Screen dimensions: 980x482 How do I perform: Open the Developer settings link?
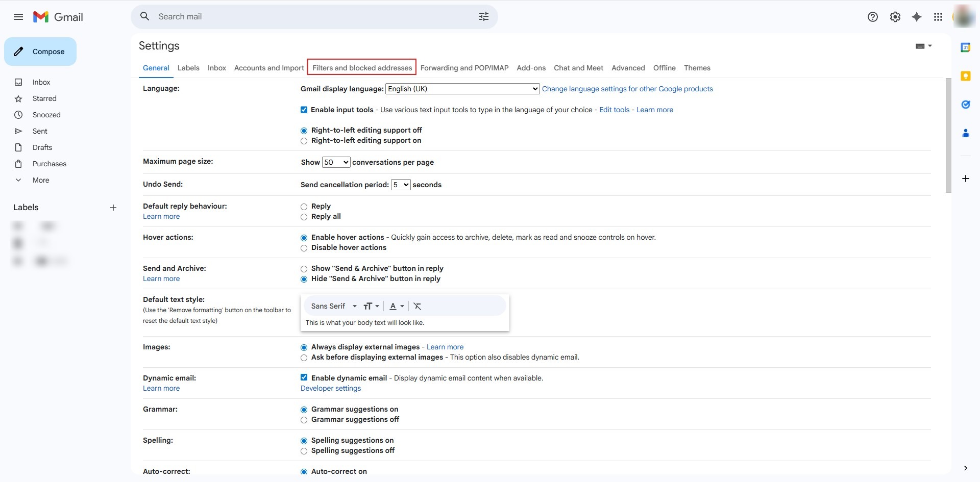tap(330, 388)
